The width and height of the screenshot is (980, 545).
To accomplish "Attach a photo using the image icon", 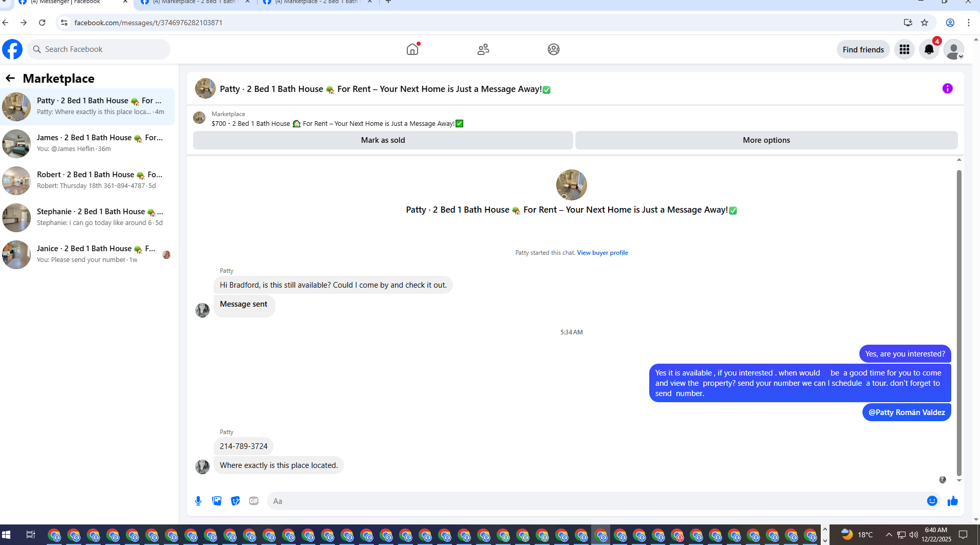I will click(x=217, y=501).
